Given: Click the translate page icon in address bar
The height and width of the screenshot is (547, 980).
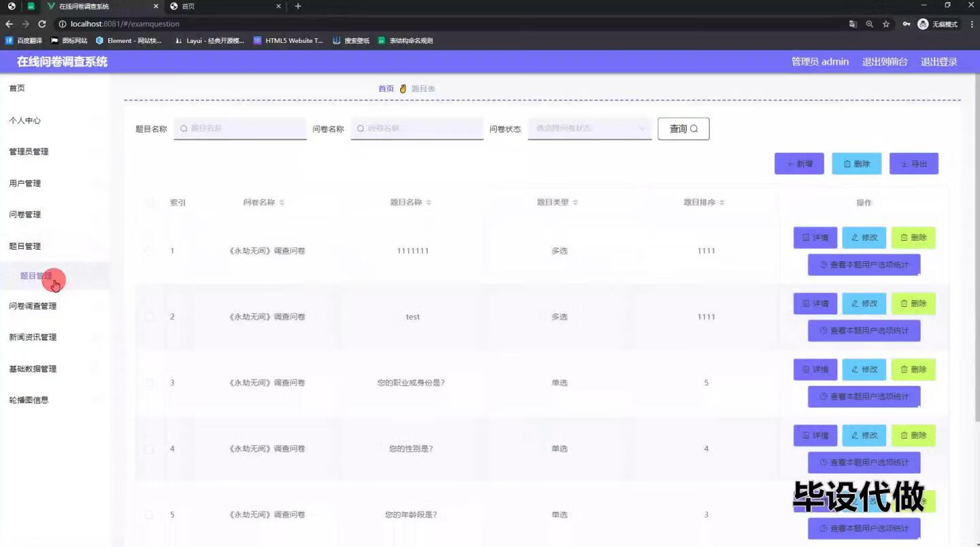Looking at the screenshot, I should coord(853,24).
